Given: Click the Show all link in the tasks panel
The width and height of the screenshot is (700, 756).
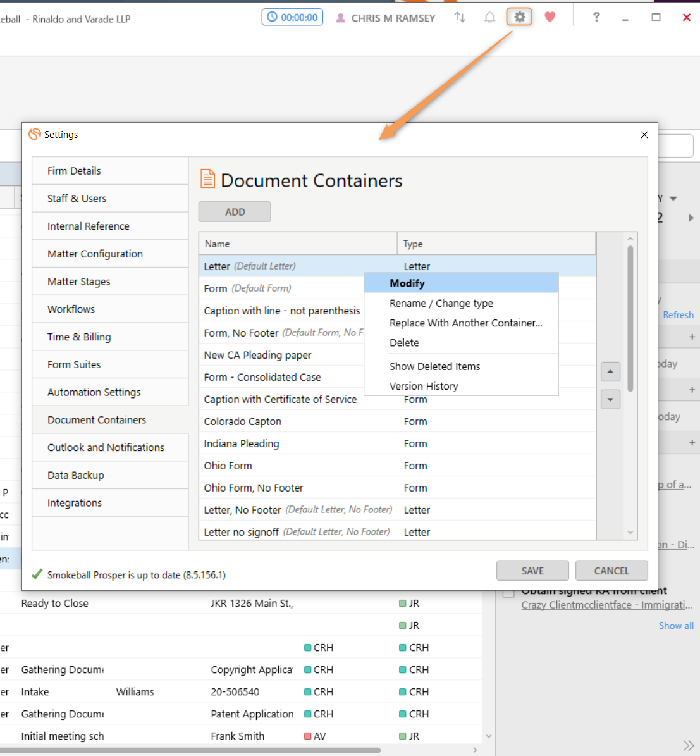Looking at the screenshot, I should pos(677,626).
